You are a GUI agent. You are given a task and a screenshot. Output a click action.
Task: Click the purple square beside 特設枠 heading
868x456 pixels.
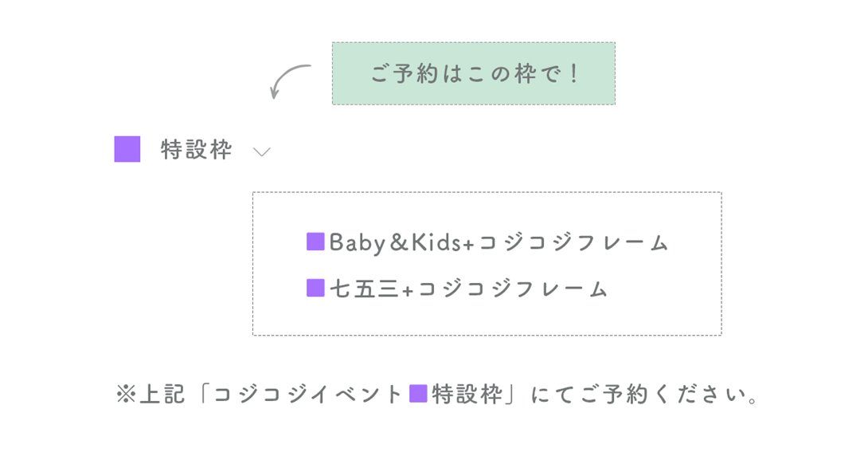point(127,149)
